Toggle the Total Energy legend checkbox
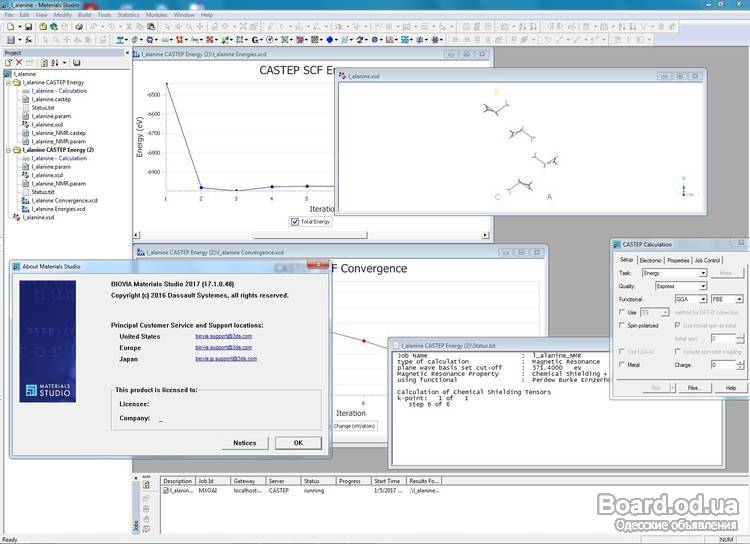Screen dimensions: 750x544 click(x=295, y=222)
